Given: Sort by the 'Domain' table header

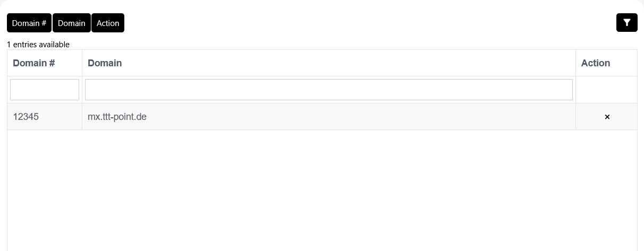Looking at the screenshot, I should (x=105, y=63).
